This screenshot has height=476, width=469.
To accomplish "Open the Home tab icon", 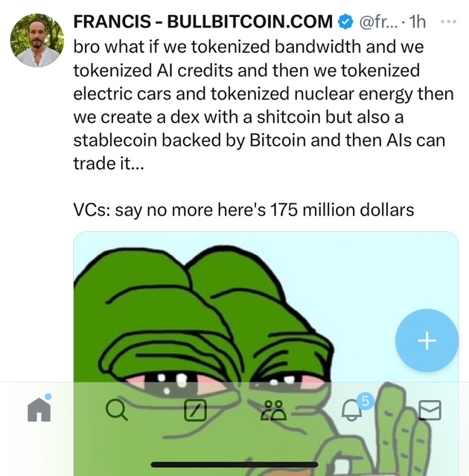I will pos(39,410).
